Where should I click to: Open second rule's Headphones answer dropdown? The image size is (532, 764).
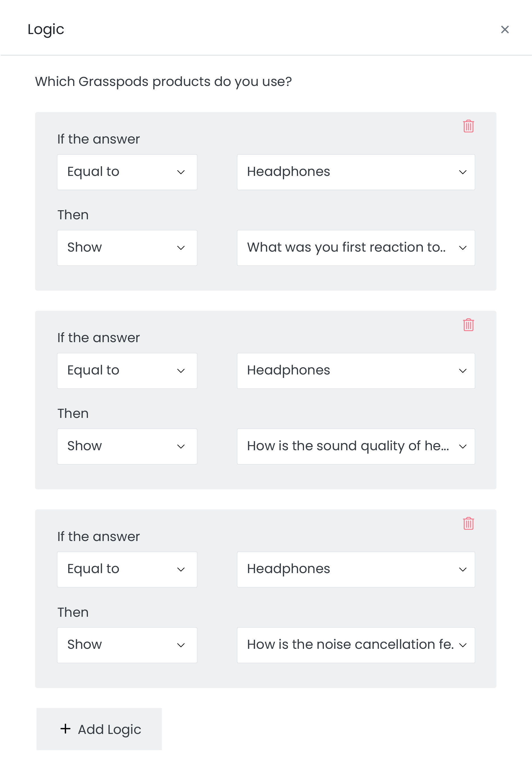coord(355,371)
